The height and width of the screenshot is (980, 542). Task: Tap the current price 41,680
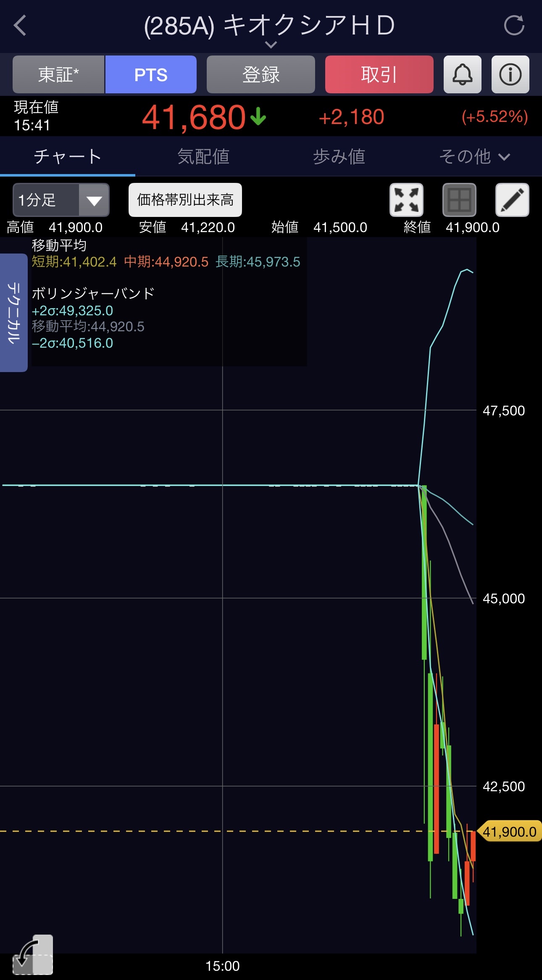(x=194, y=117)
